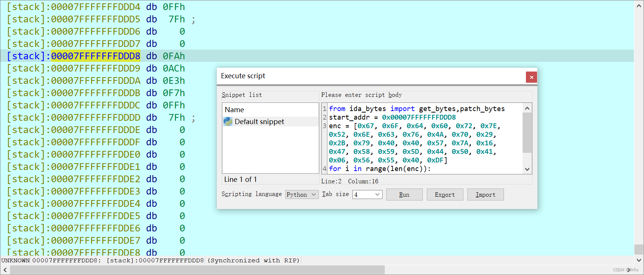Click the Name column header in snippet list
Viewport: 644px width, 275px height.
[x=234, y=110]
